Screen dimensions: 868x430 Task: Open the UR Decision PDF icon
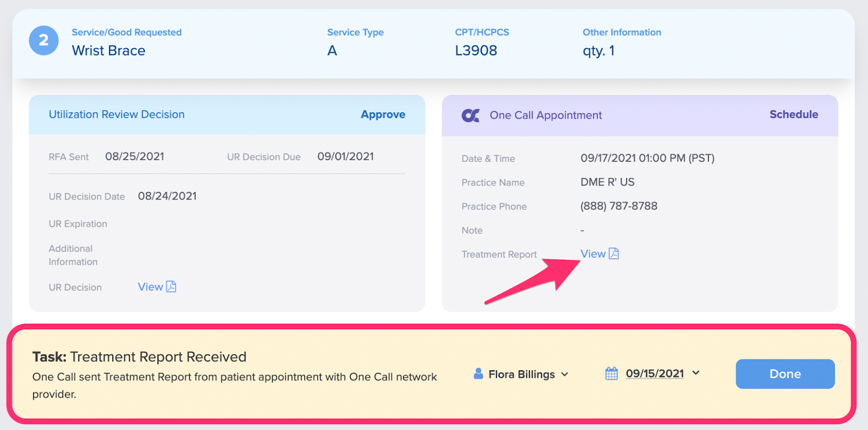click(x=171, y=287)
